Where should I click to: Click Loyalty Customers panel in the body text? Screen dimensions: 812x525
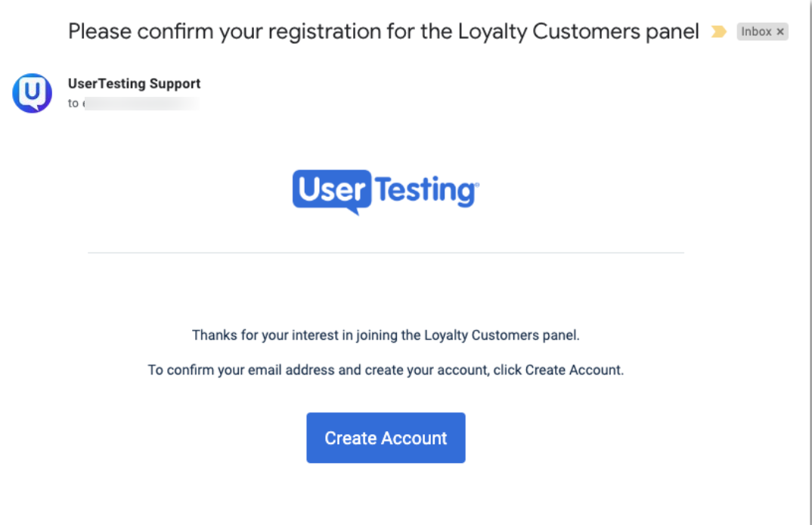(501, 335)
